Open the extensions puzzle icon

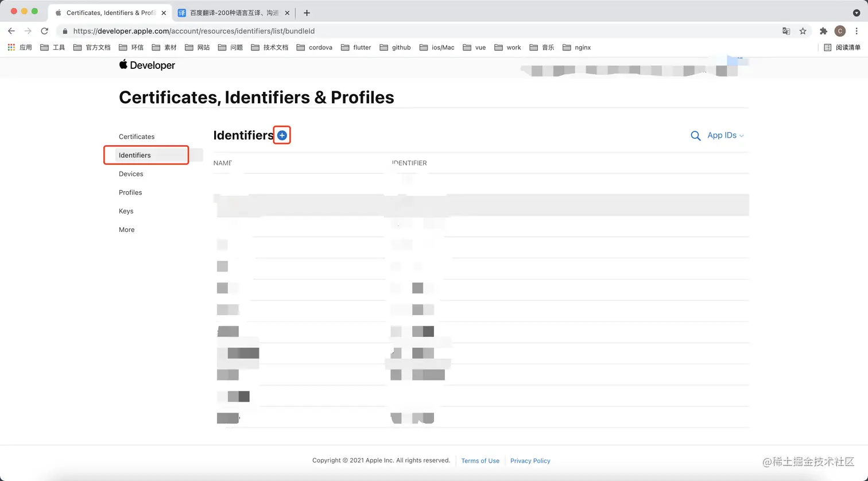click(x=823, y=31)
